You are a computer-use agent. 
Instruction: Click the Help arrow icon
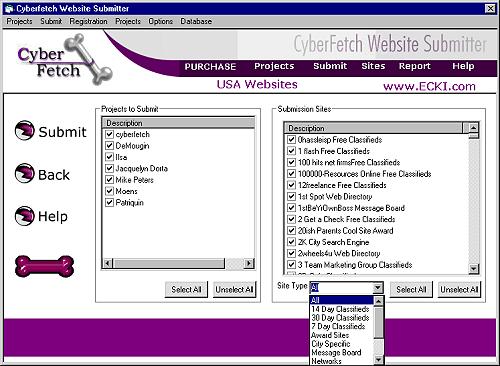[x=24, y=216]
